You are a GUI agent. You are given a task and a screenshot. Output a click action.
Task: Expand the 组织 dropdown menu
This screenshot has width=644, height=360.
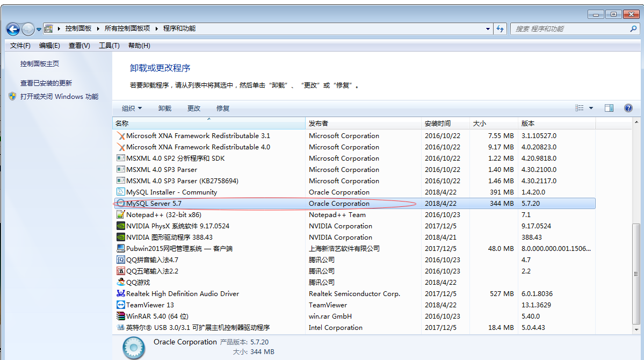pyautogui.click(x=132, y=108)
